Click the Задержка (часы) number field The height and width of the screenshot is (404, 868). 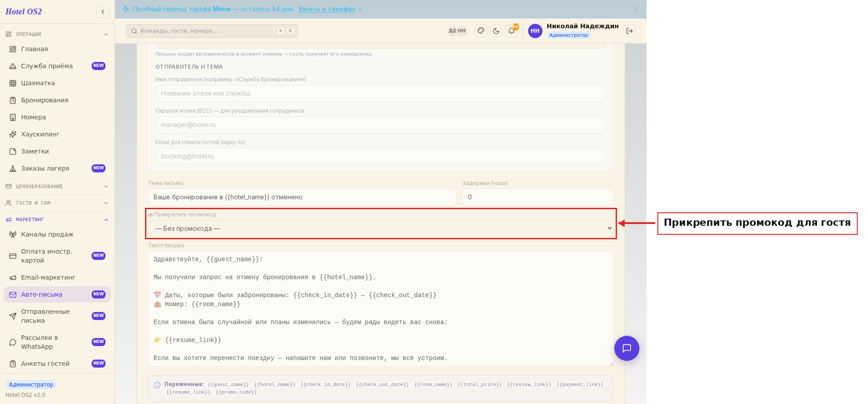coord(538,197)
